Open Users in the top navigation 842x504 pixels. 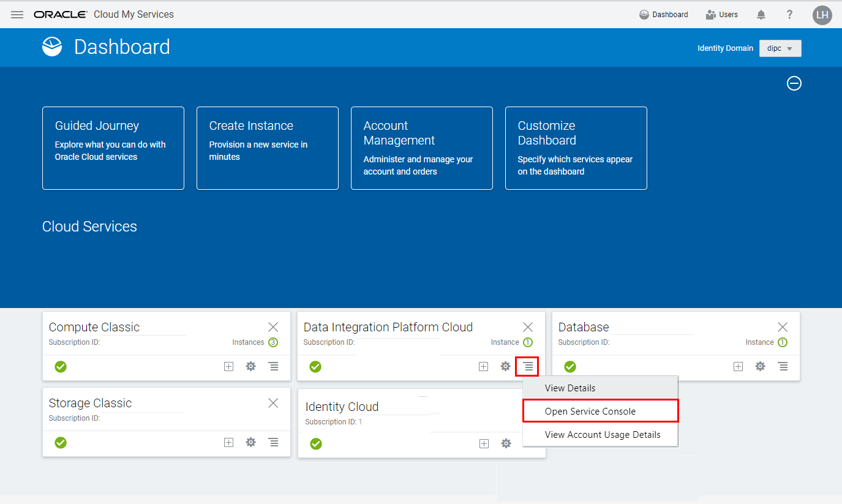[722, 15]
